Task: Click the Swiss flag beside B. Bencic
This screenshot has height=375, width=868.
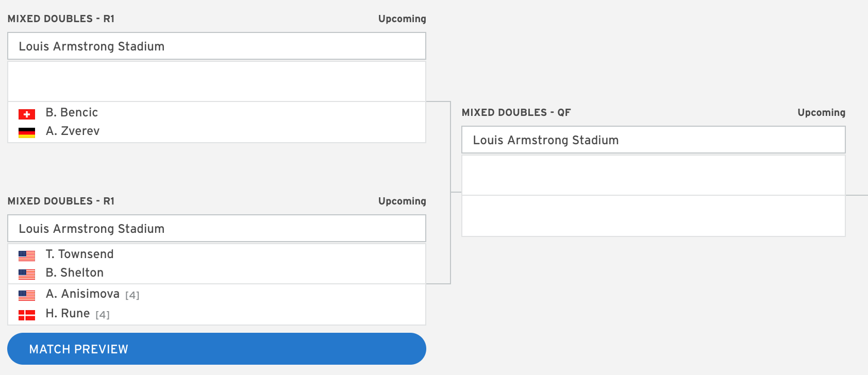Action: tap(27, 114)
